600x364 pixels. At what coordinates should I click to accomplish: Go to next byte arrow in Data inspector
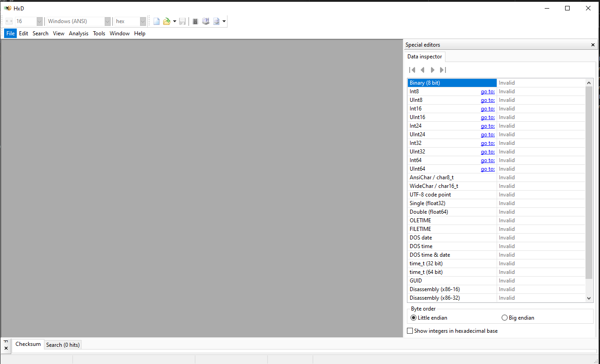pyautogui.click(x=433, y=70)
